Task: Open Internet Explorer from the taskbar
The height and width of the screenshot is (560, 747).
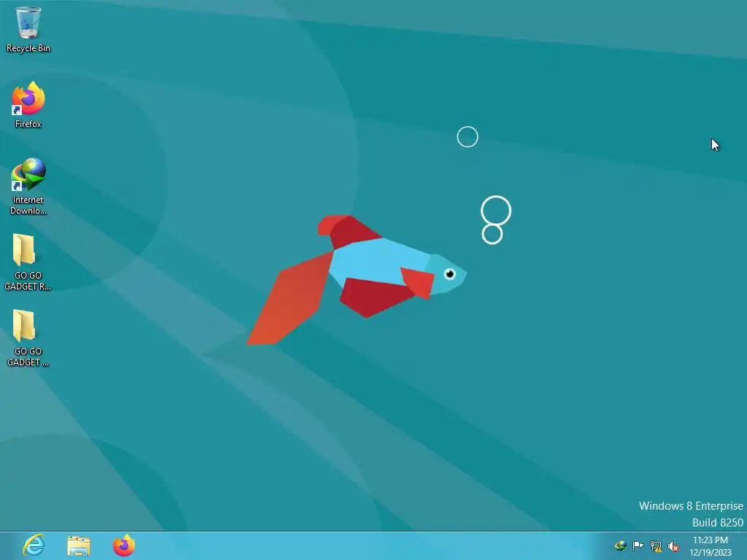Action: [34, 545]
